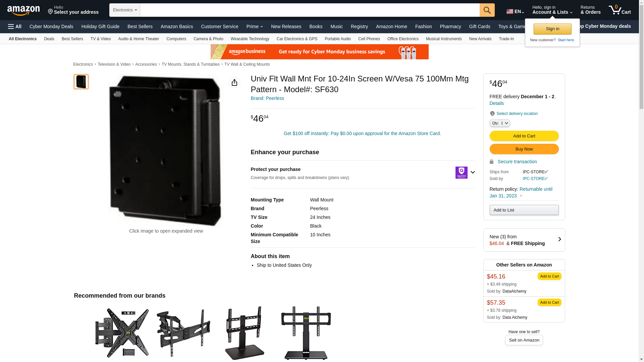Click the Add to Cart button
Screen dimensions: 644x362
[x=524, y=136]
